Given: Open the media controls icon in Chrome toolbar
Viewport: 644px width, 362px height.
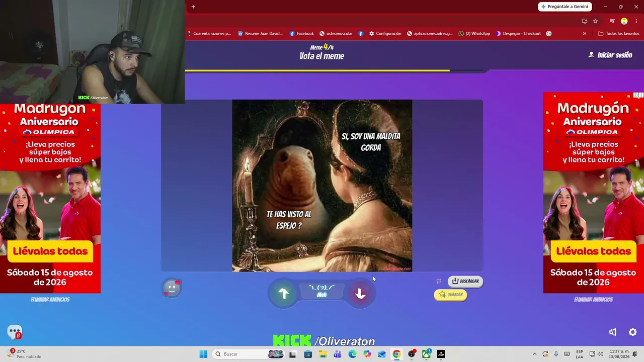Looking at the screenshot, I should click(x=612, y=21).
